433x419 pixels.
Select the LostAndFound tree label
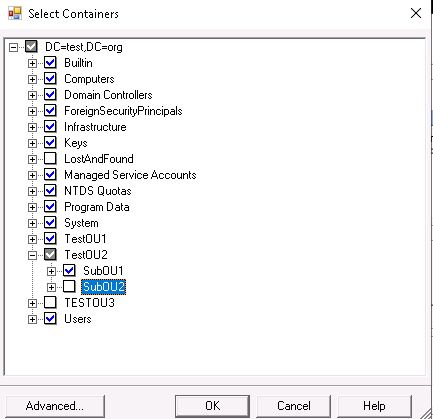99,159
